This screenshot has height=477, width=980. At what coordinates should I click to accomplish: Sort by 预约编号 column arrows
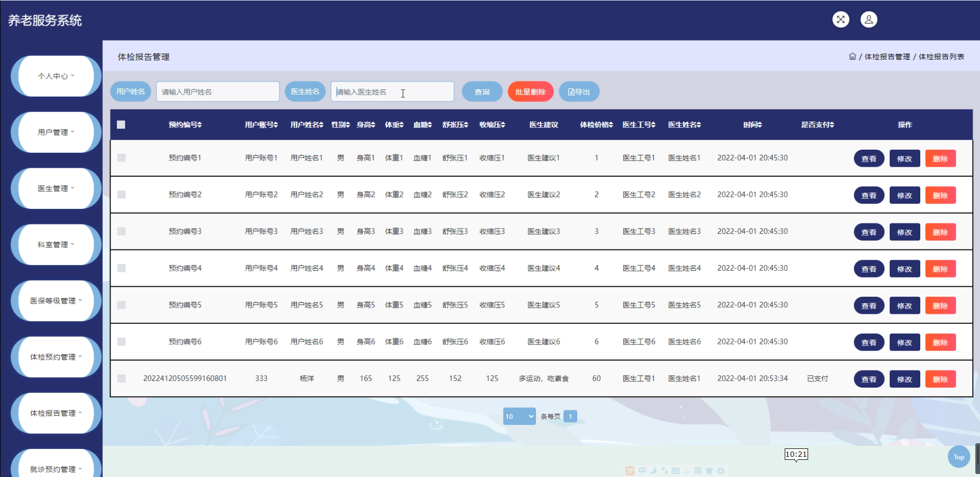[x=199, y=125]
